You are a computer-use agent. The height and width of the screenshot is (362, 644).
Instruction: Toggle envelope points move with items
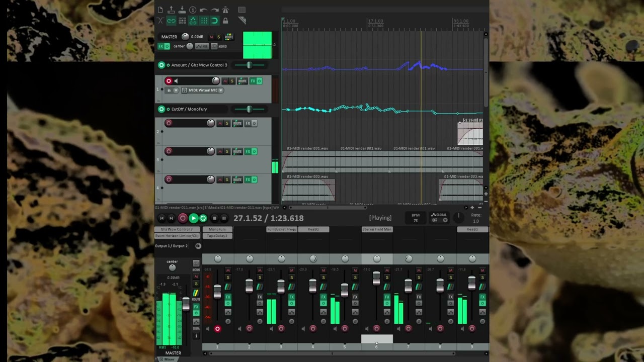click(193, 21)
